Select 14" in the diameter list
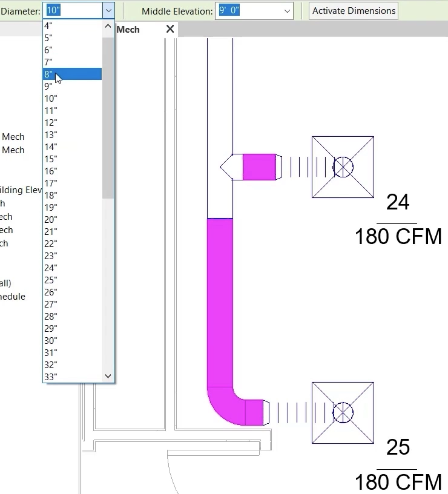Viewport: 448px width, 494px height. pyautogui.click(x=72, y=147)
